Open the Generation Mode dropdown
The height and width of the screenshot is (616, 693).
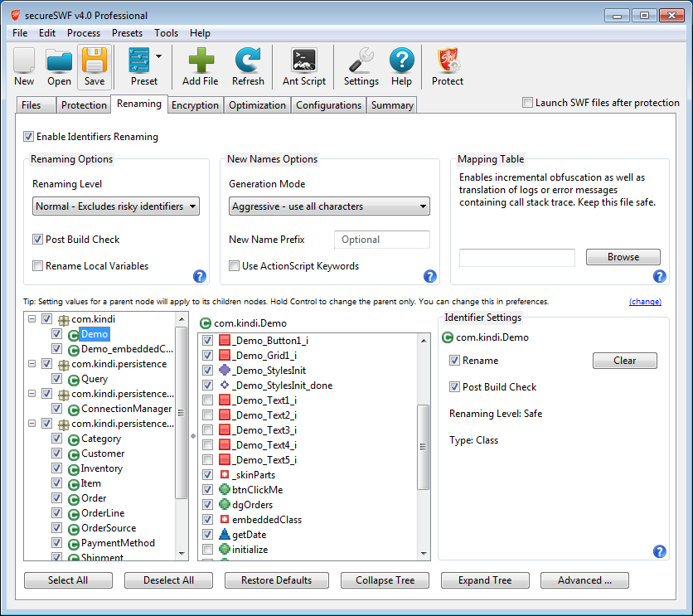(329, 206)
